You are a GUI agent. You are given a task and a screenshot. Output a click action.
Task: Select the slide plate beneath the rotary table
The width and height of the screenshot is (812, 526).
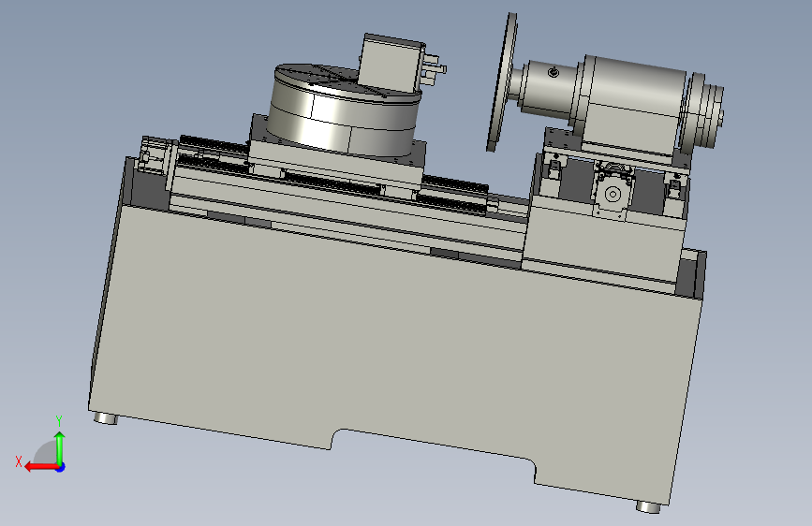(336, 163)
